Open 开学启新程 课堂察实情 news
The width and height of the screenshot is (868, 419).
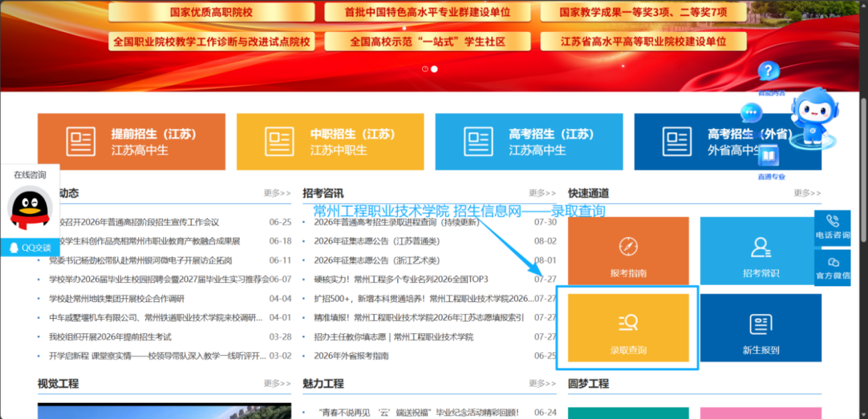pos(156,356)
